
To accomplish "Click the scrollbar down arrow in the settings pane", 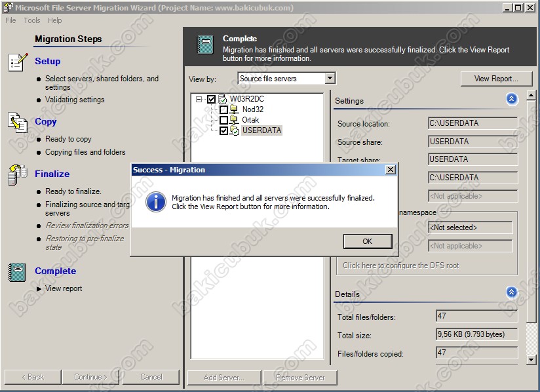I will (x=531, y=360).
